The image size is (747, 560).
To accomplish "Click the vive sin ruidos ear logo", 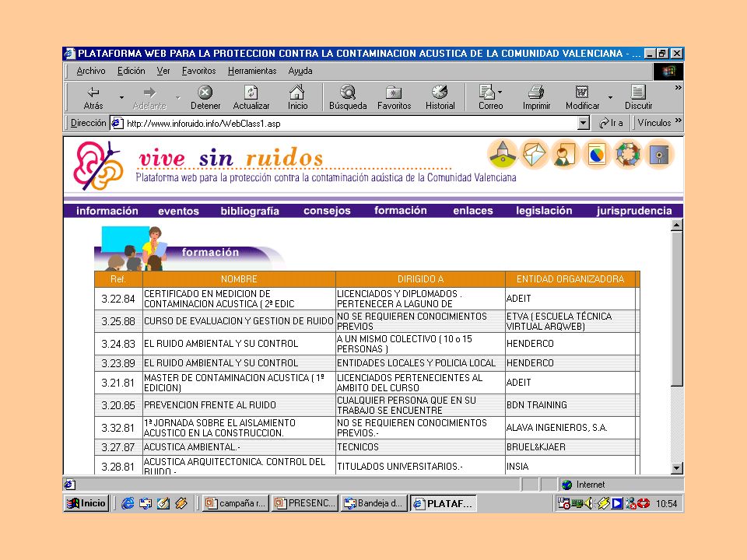I will (98, 165).
